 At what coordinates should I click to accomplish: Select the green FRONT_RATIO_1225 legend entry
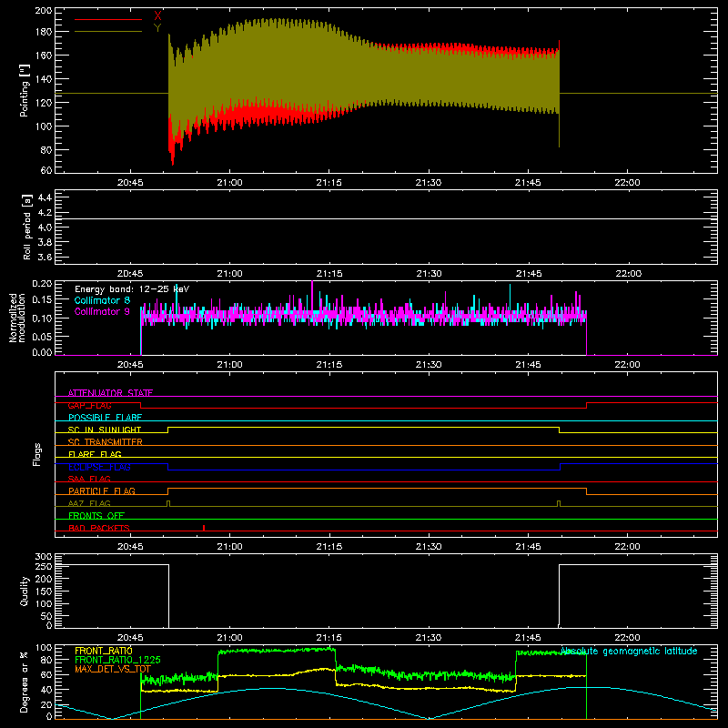coord(117,660)
